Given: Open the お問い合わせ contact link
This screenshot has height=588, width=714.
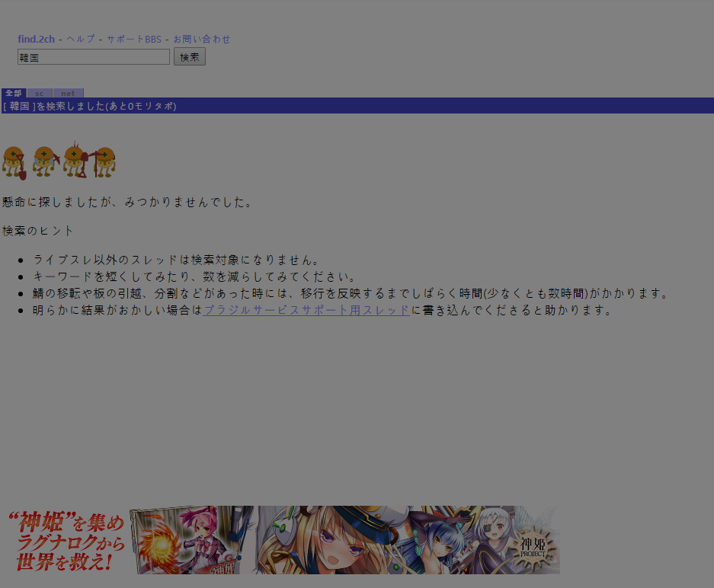Looking at the screenshot, I should tap(201, 39).
